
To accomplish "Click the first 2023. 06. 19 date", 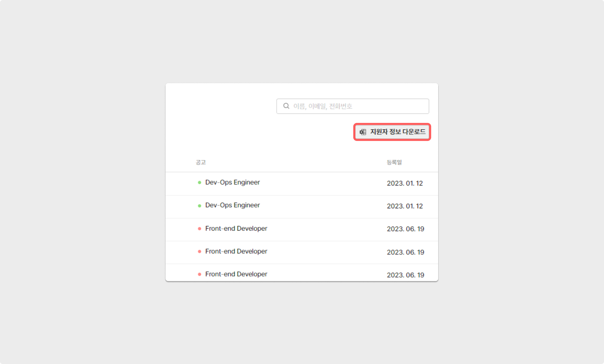I will (405, 229).
